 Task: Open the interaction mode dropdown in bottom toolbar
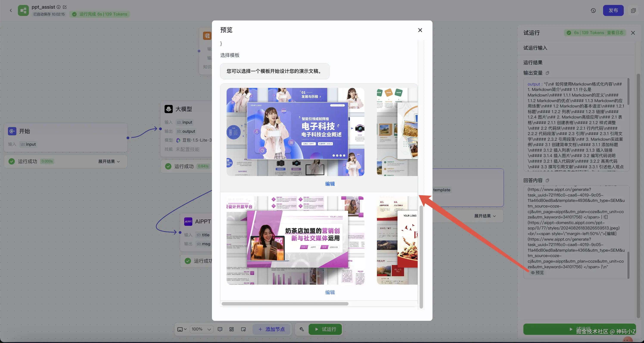click(x=182, y=329)
